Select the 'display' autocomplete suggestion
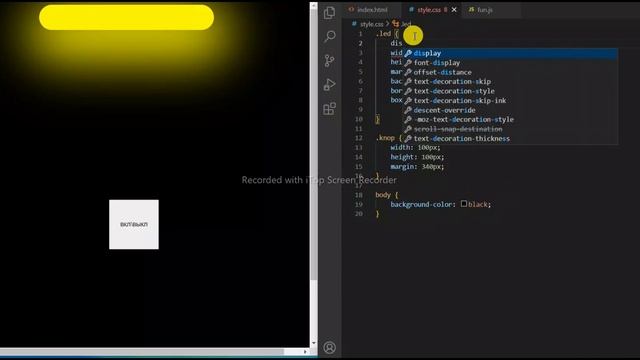This screenshot has height=360, width=640. tap(510, 53)
